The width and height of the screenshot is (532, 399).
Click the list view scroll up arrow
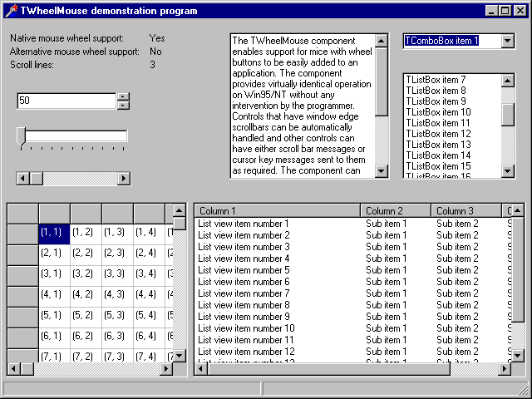click(517, 211)
